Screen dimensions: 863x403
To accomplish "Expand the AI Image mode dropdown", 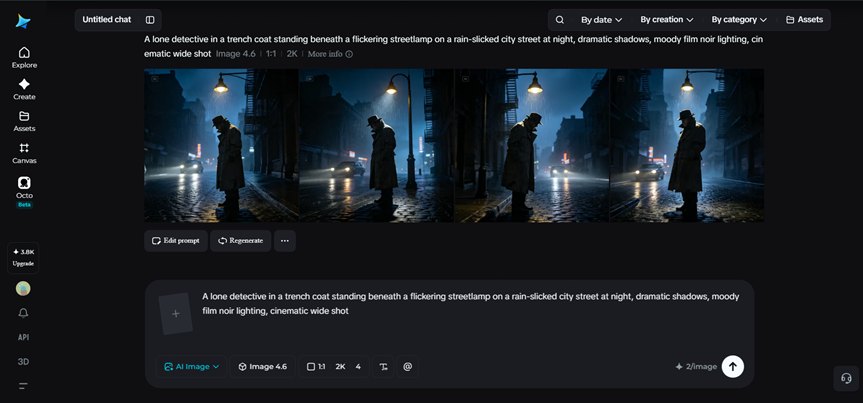I will tap(192, 367).
